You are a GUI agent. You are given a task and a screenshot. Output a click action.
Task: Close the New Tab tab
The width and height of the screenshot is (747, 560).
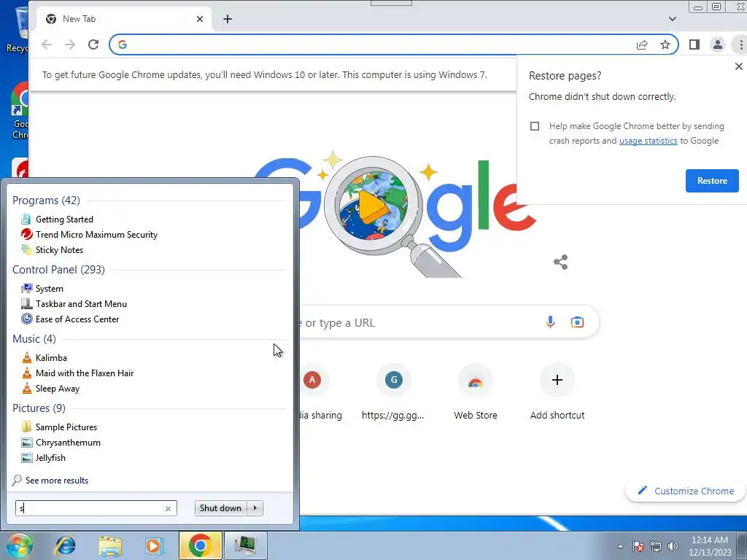(200, 19)
